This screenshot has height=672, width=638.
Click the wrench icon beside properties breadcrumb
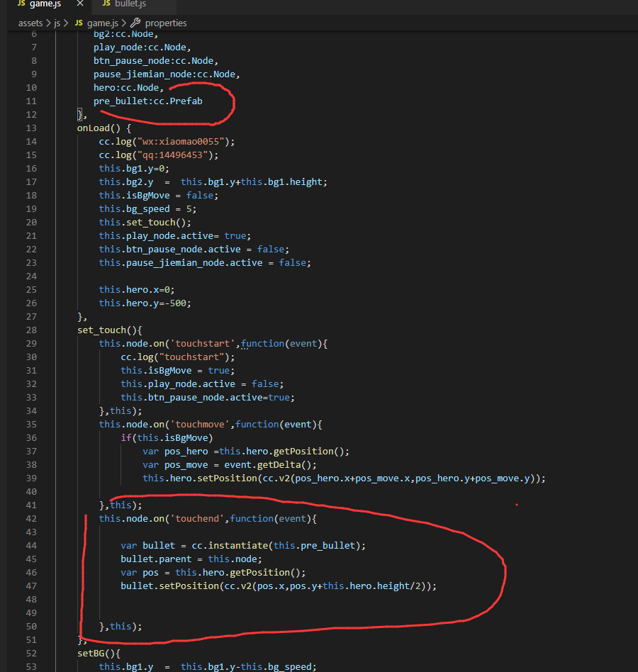coord(135,23)
